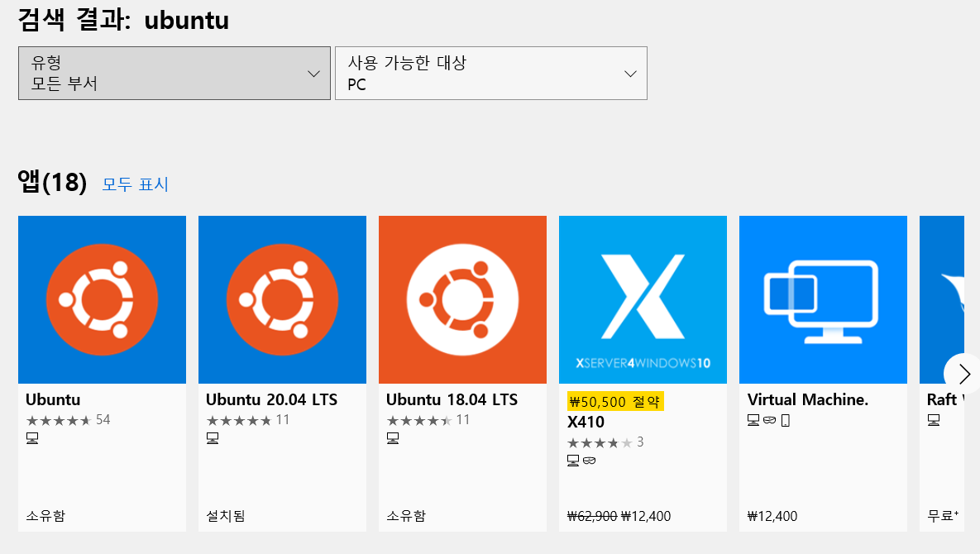Click the 모두 표시 link
The image size is (980, 554).
[136, 184]
